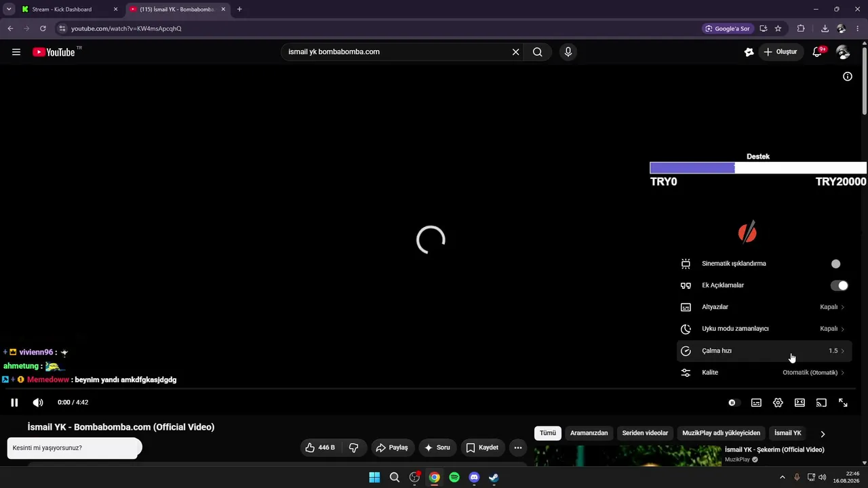Click the Oluştur create button
The image size is (868, 488).
point(781,52)
